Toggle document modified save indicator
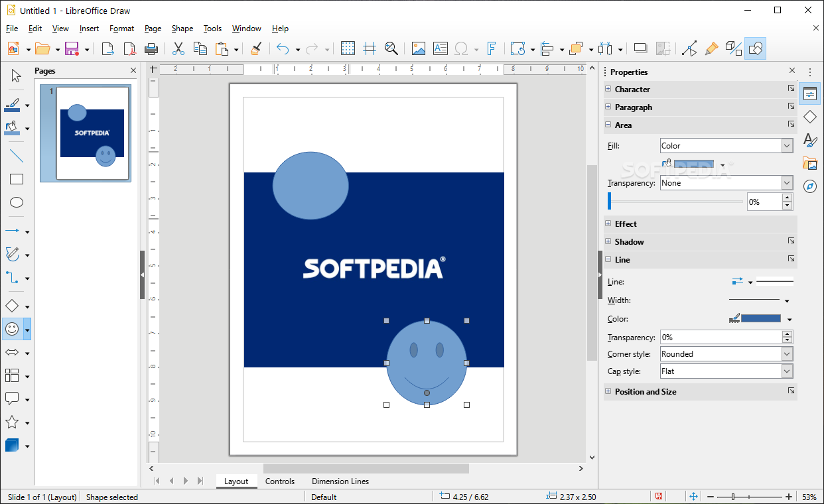The width and height of the screenshot is (824, 504). click(x=659, y=497)
